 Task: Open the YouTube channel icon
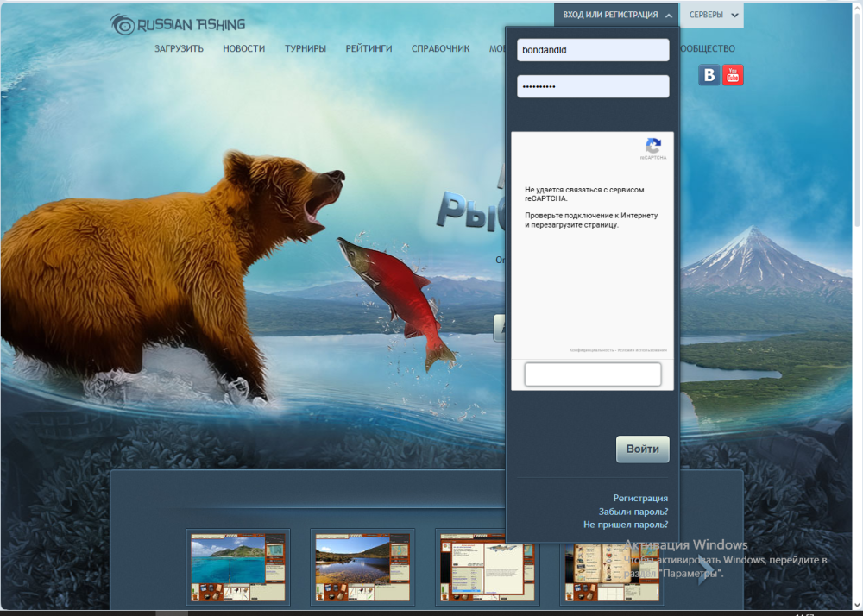click(733, 75)
